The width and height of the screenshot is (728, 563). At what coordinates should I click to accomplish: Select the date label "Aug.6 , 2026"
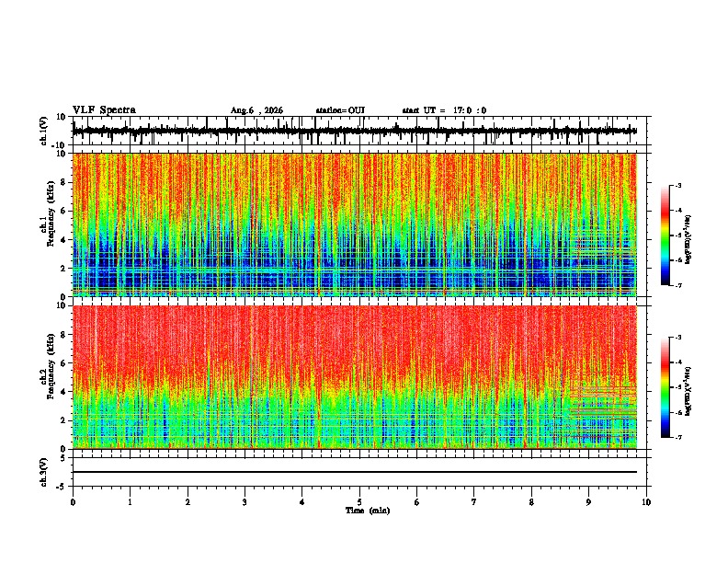pos(256,110)
